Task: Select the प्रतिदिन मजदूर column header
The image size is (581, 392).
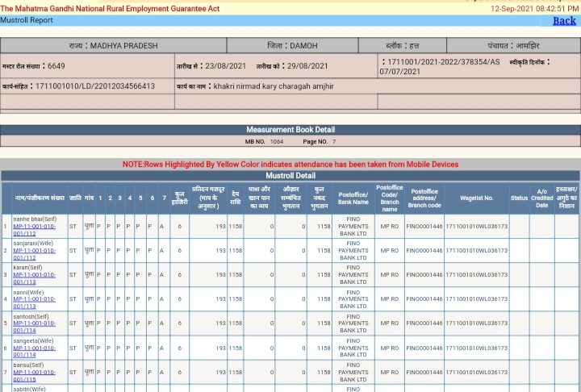Action: pos(208,198)
